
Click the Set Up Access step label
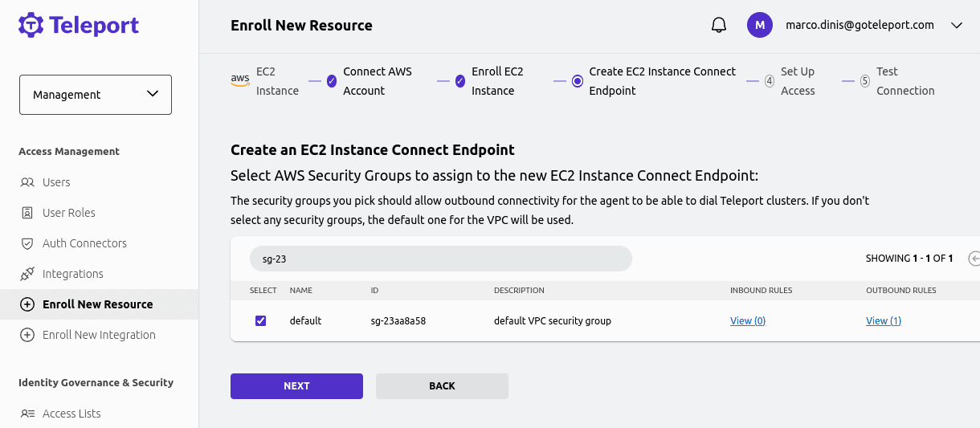[798, 81]
